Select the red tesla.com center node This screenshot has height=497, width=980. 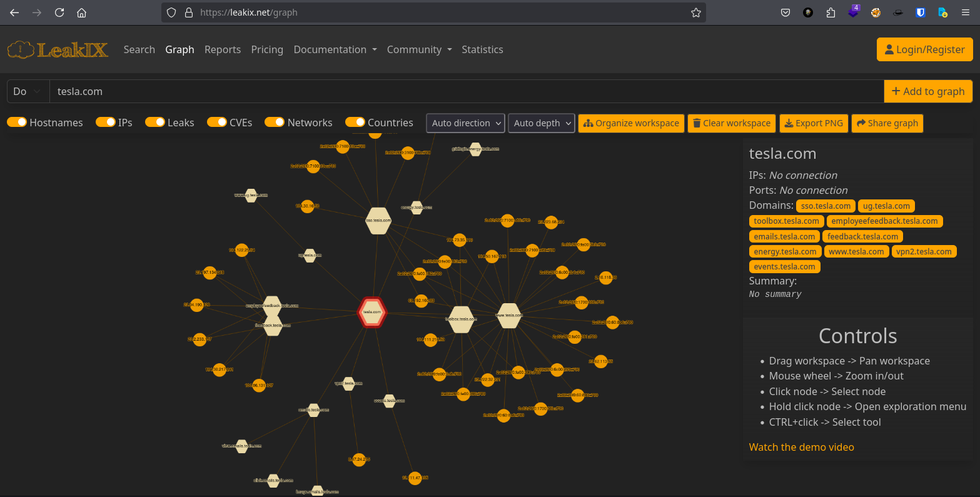coord(372,311)
